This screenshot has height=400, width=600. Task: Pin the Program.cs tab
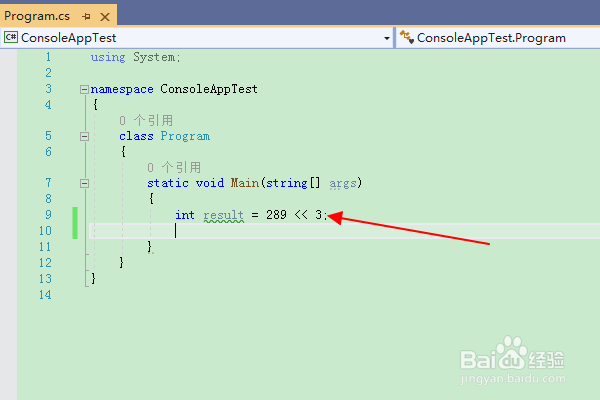point(86,16)
